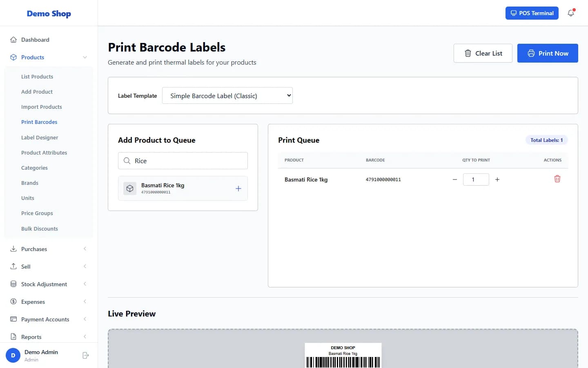Open Bulk Discounts in sidebar

coord(40,229)
